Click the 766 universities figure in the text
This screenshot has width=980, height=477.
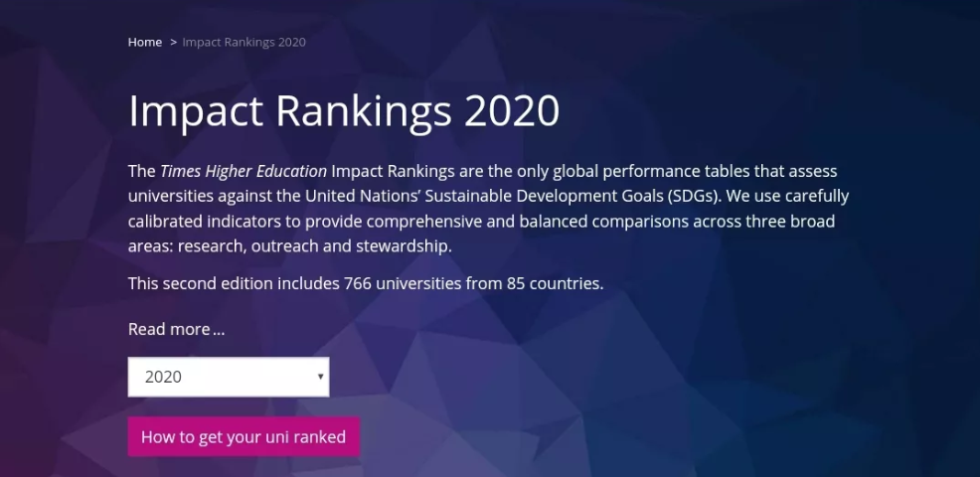[x=404, y=283]
